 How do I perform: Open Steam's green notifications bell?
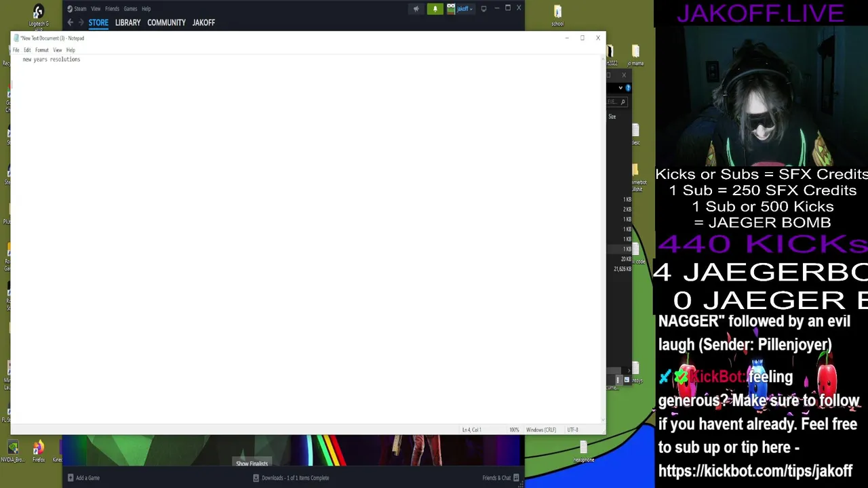435,9
